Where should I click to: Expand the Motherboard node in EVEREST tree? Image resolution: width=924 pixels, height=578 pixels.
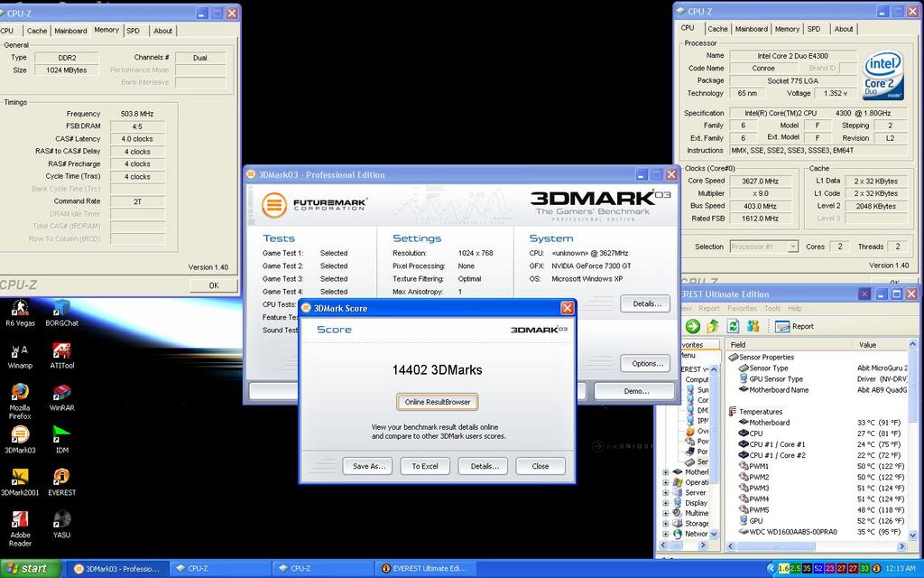coord(666,472)
